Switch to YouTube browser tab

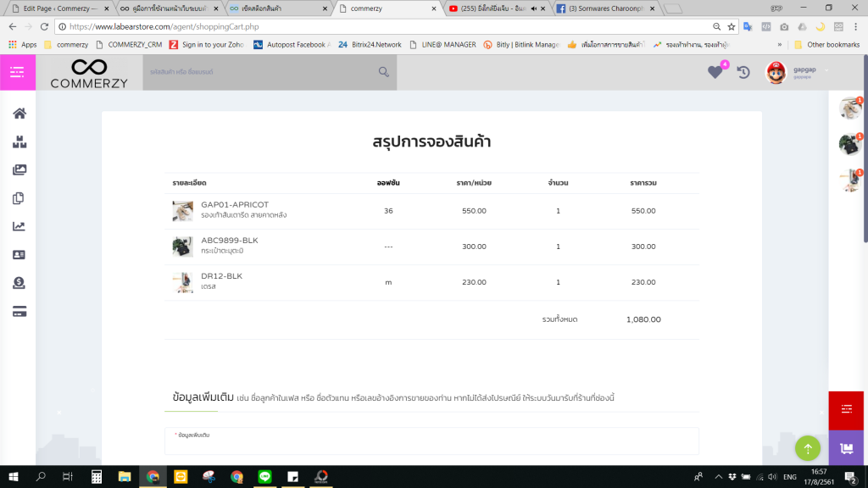495,8
